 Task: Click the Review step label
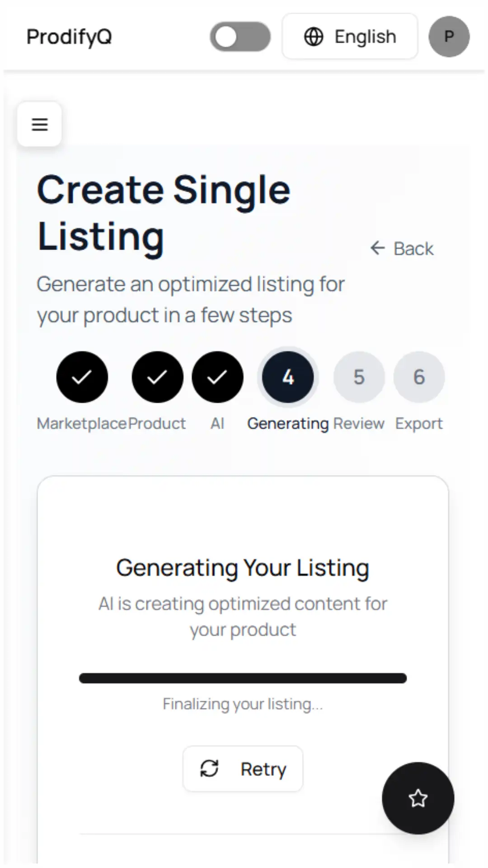point(359,424)
